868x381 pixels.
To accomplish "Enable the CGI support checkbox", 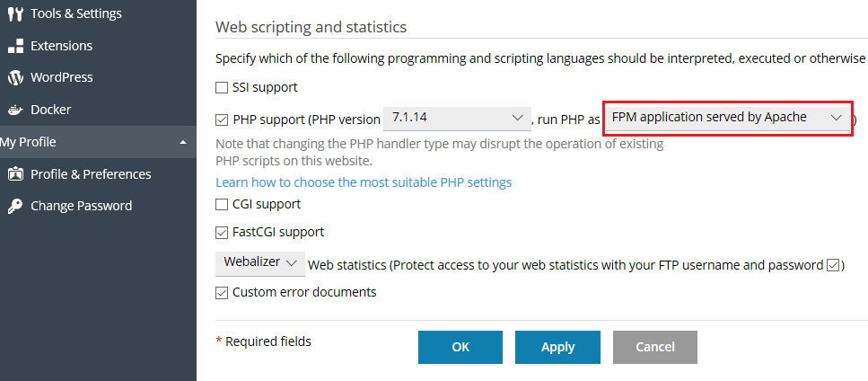I will click(x=222, y=205).
